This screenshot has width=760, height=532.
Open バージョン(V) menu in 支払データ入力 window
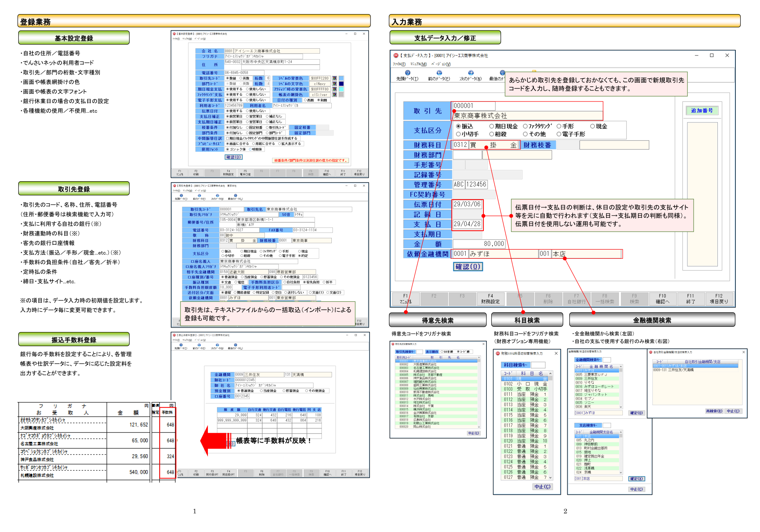(441, 64)
